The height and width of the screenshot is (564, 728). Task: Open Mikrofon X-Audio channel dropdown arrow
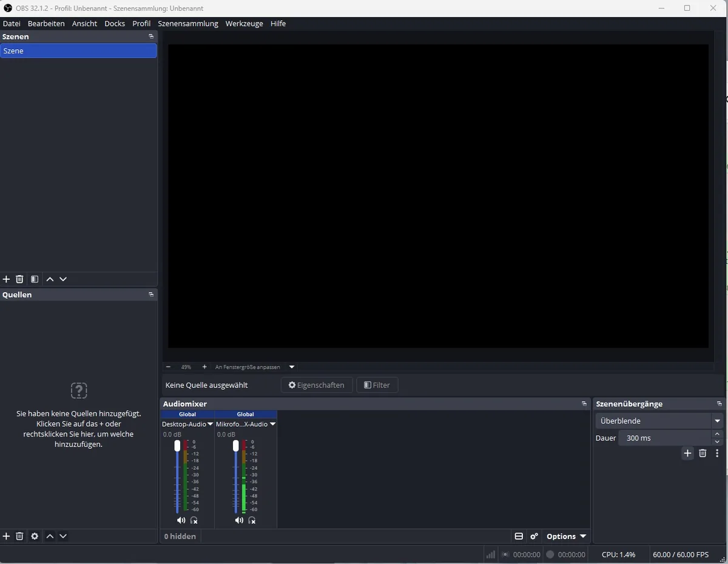click(x=273, y=424)
